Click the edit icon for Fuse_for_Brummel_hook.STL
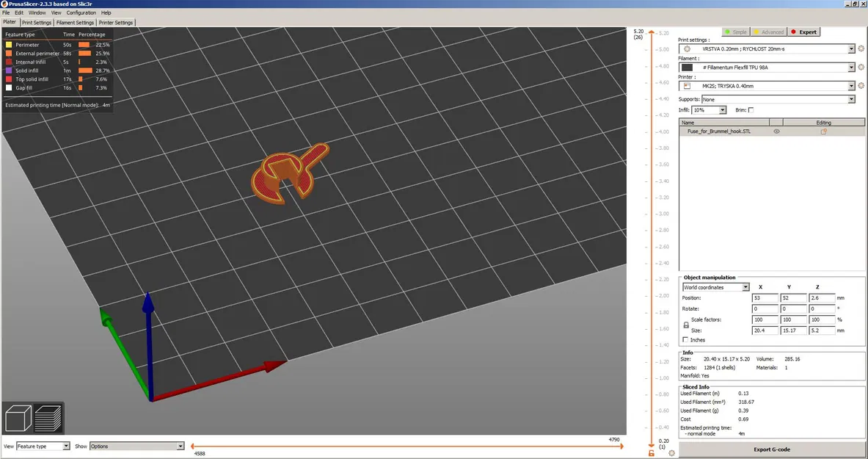The image size is (868, 459). [824, 131]
